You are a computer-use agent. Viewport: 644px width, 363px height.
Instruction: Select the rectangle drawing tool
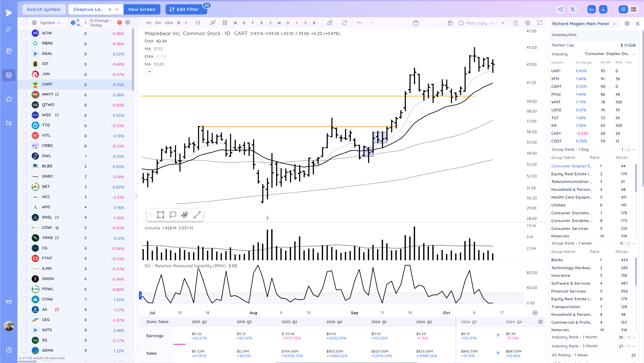(x=161, y=215)
